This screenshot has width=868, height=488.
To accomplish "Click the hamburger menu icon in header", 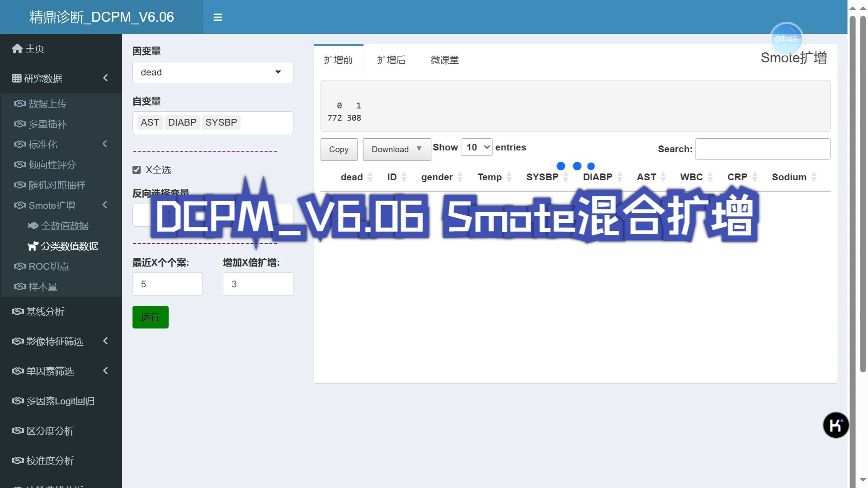I will coord(217,17).
